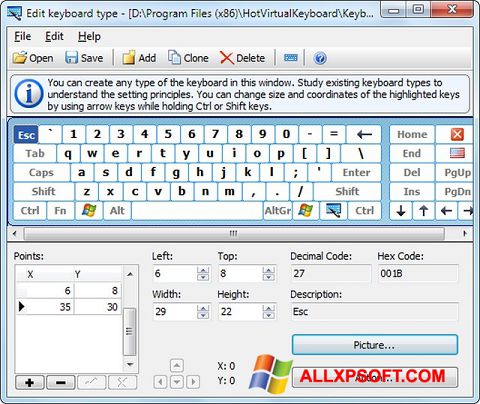
Task: Select the red close key on keyboard preview
Action: (457, 134)
